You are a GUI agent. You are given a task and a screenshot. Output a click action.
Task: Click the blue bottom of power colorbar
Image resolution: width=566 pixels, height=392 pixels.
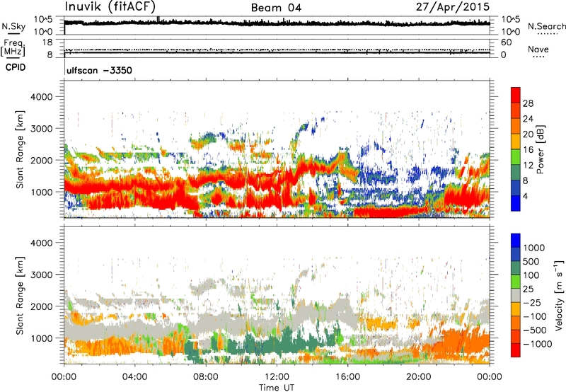516,203
